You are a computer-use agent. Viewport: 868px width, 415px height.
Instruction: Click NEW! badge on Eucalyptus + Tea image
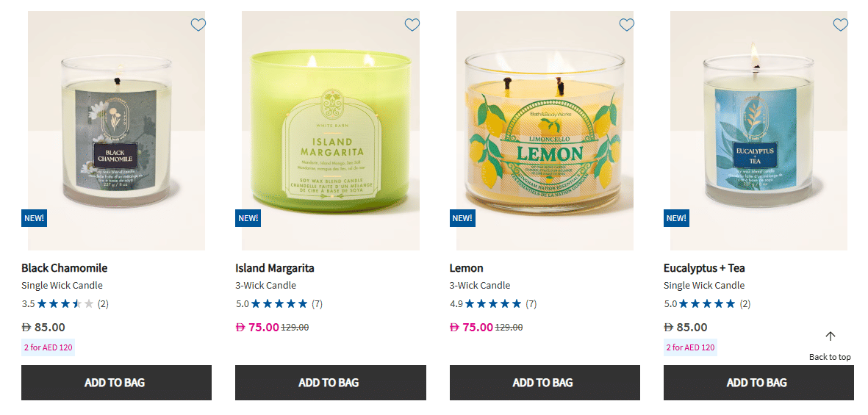click(x=676, y=218)
